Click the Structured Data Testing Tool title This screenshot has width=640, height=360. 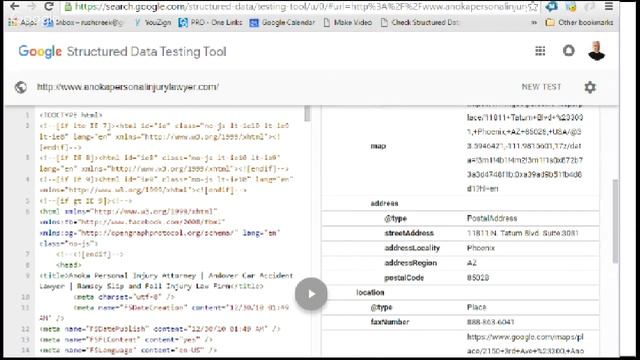(x=147, y=52)
